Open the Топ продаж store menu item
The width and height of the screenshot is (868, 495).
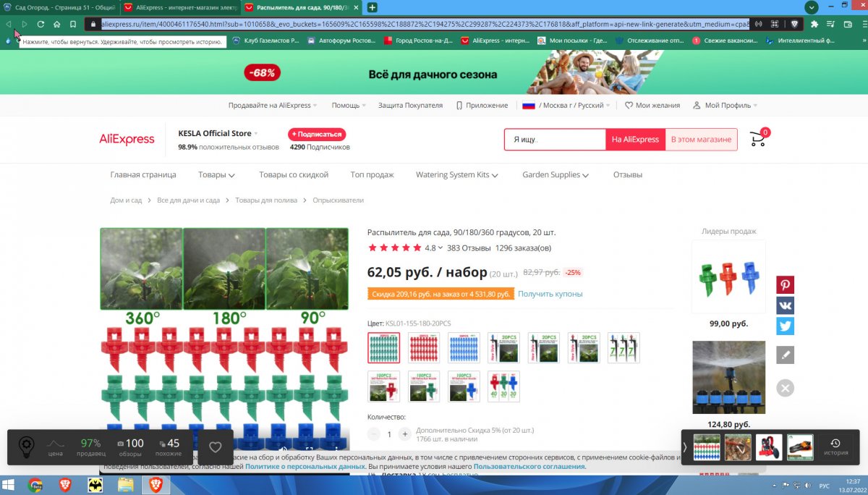click(372, 174)
